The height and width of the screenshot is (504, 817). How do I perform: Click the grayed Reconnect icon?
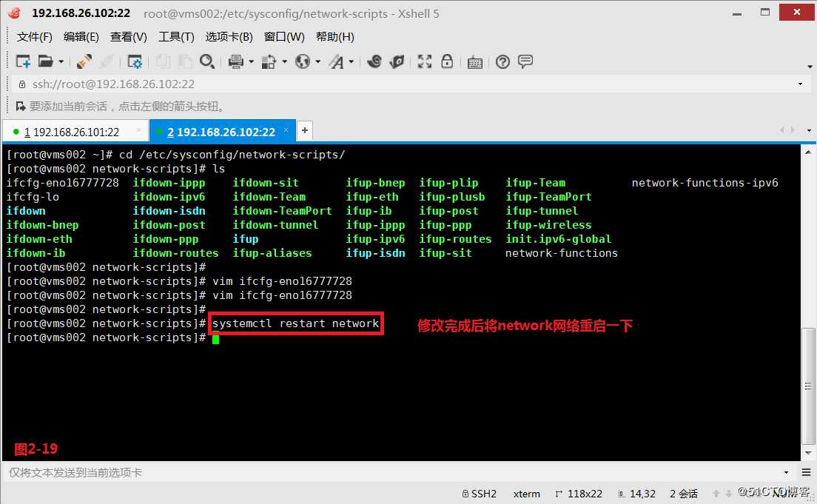pyautogui.click(x=107, y=61)
